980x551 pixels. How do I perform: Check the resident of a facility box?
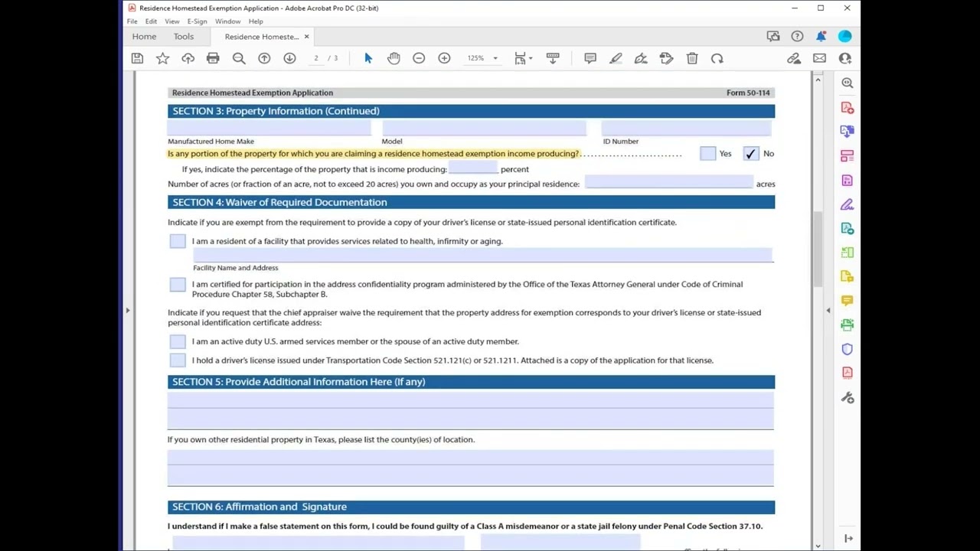pyautogui.click(x=178, y=241)
